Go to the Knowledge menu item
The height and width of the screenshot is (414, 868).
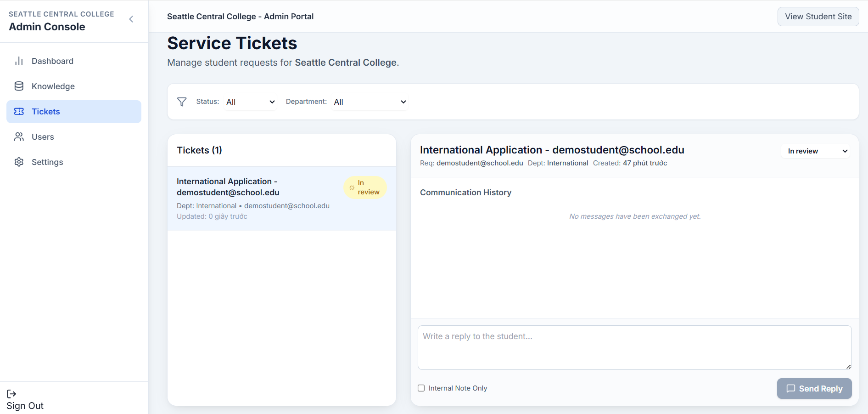click(x=53, y=86)
